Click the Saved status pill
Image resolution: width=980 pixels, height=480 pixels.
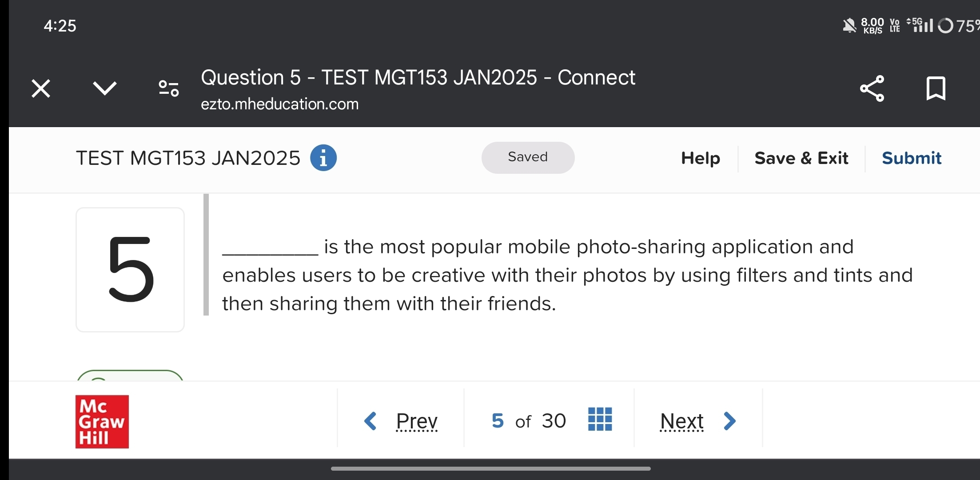528,157
